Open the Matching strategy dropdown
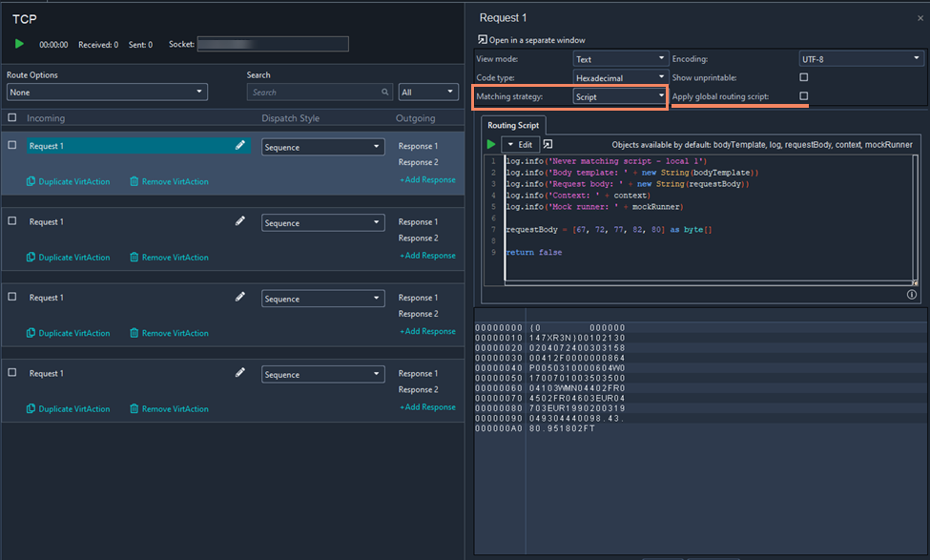The height and width of the screenshot is (560, 930). pos(620,96)
